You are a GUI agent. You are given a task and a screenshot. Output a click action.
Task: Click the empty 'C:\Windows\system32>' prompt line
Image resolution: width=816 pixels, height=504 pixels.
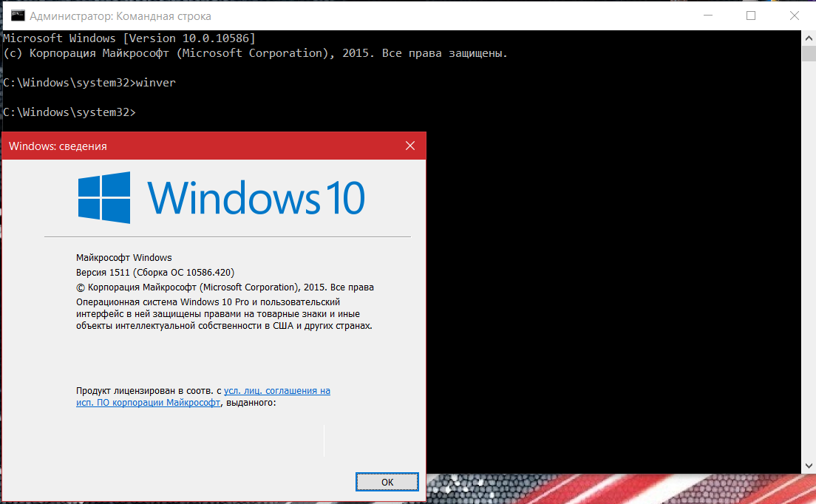69,112
